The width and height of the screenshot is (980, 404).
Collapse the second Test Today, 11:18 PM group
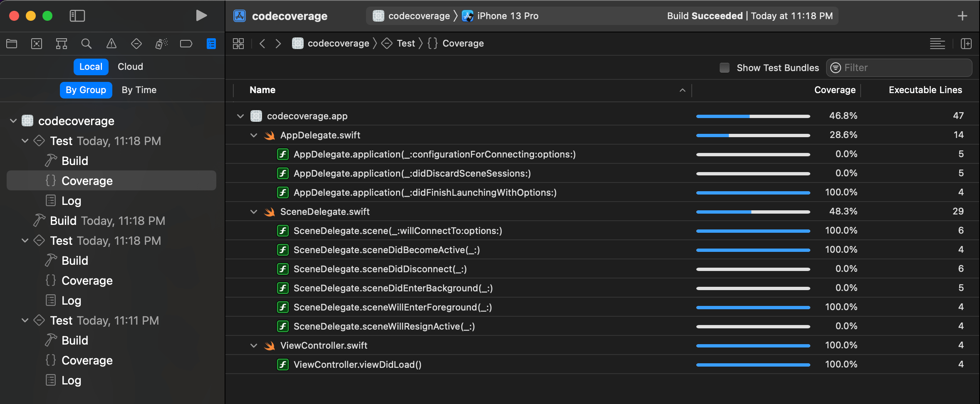25,241
